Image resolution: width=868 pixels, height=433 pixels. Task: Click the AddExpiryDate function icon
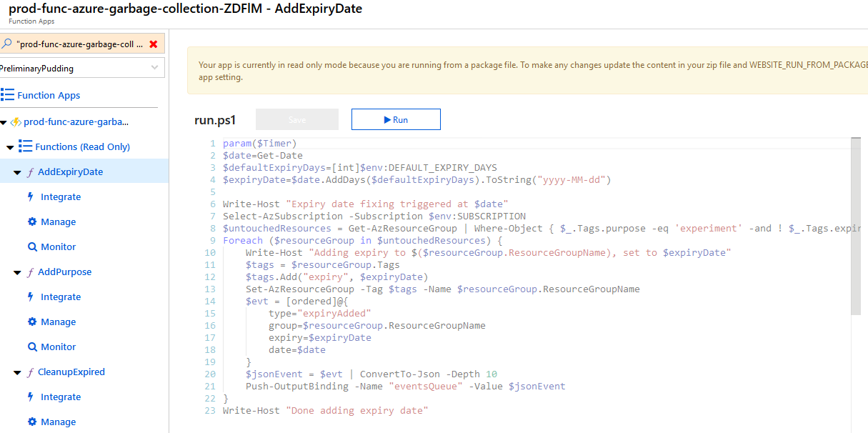[x=30, y=172]
